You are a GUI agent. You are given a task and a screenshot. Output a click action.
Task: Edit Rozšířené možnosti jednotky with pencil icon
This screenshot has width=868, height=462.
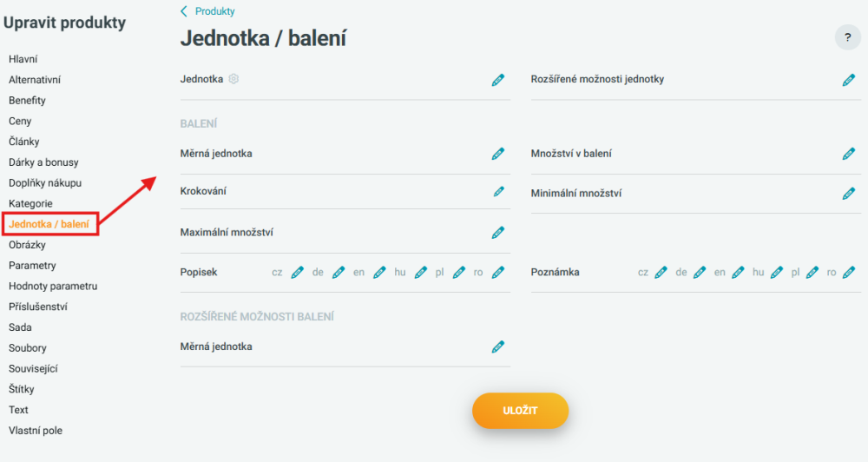(x=849, y=80)
